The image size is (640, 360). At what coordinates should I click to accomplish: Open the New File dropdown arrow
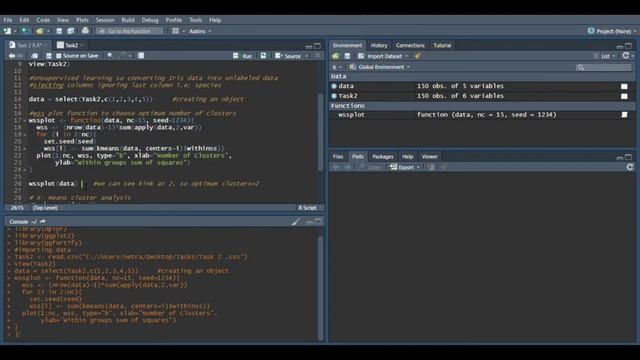click(x=15, y=31)
